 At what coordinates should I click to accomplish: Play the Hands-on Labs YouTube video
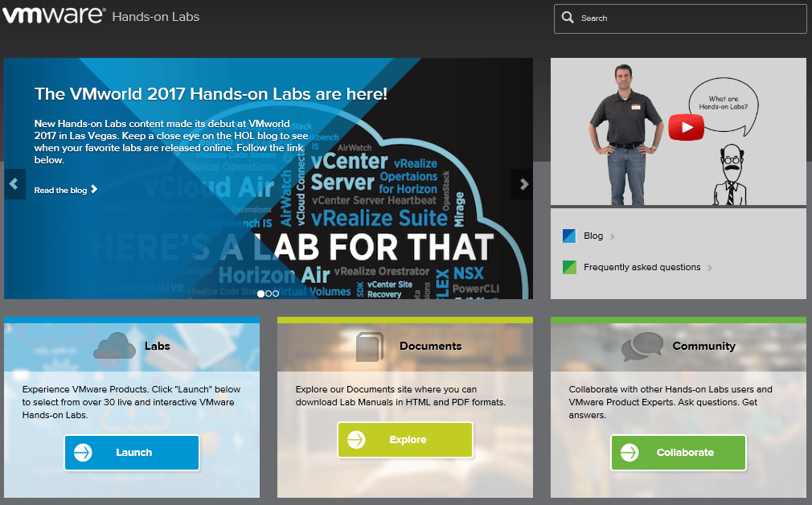coord(686,127)
